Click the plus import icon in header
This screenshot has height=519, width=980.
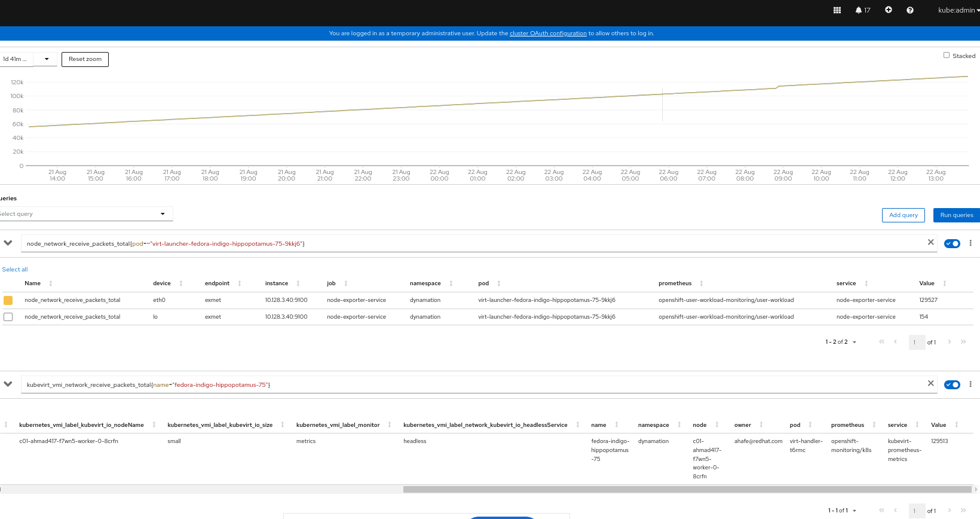pos(889,10)
